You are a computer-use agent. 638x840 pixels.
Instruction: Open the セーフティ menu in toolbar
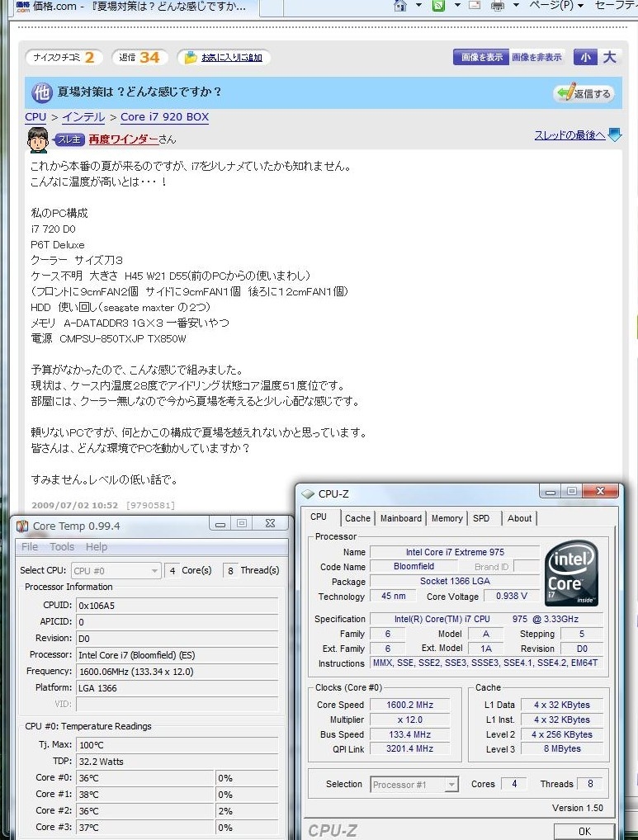tap(616, 5)
